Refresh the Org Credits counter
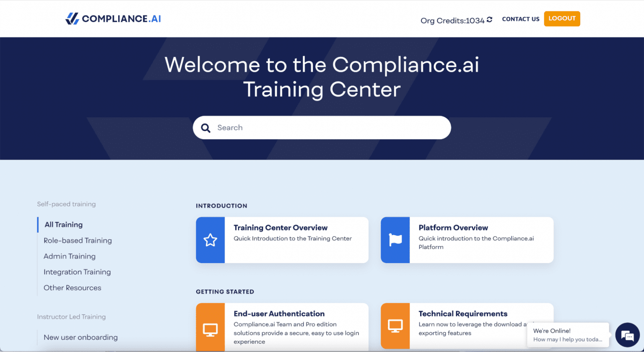The height and width of the screenshot is (352, 644). click(x=490, y=20)
